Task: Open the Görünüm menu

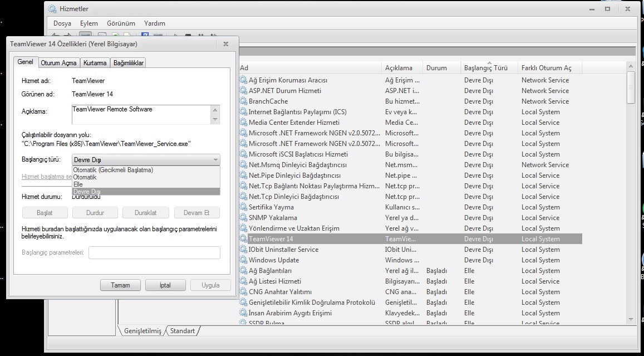Action: (x=121, y=23)
